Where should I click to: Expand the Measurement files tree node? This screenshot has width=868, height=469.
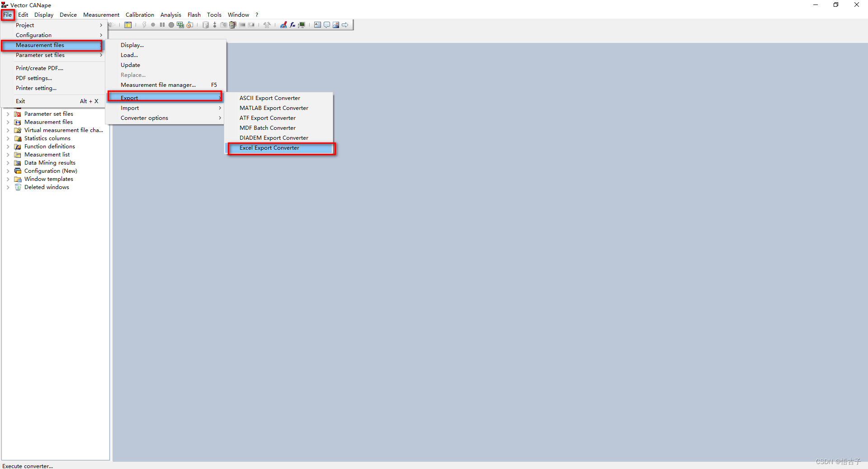pyautogui.click(x=8, y=122)
